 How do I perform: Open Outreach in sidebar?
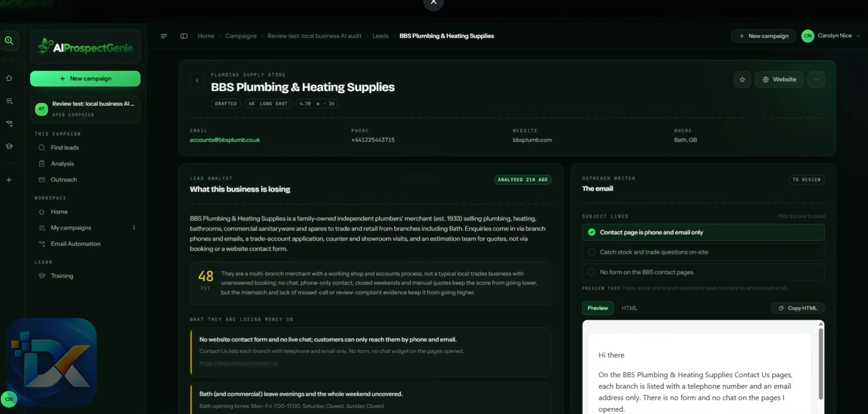point(64,179)
